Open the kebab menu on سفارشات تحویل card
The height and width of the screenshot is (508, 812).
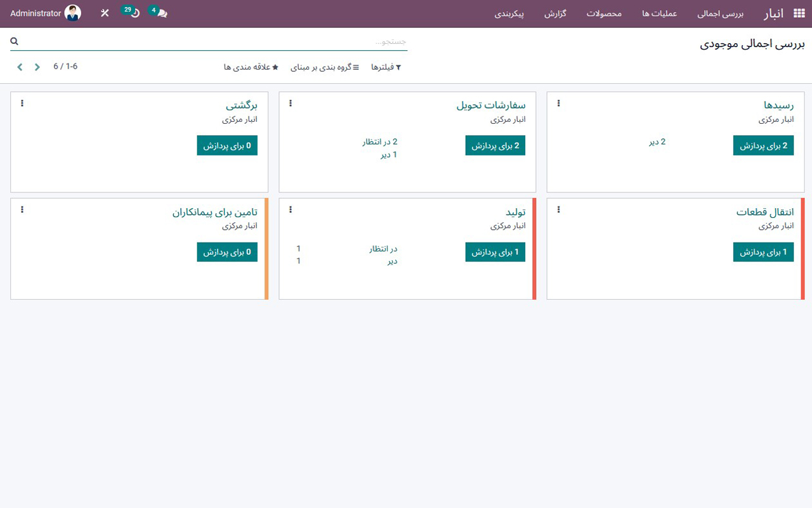[290, 103]
